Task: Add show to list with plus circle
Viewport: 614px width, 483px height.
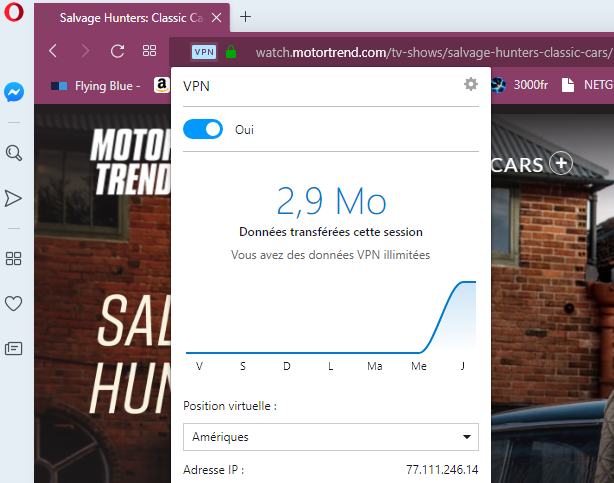Action: pyautogui.click(x=561, y=163)
